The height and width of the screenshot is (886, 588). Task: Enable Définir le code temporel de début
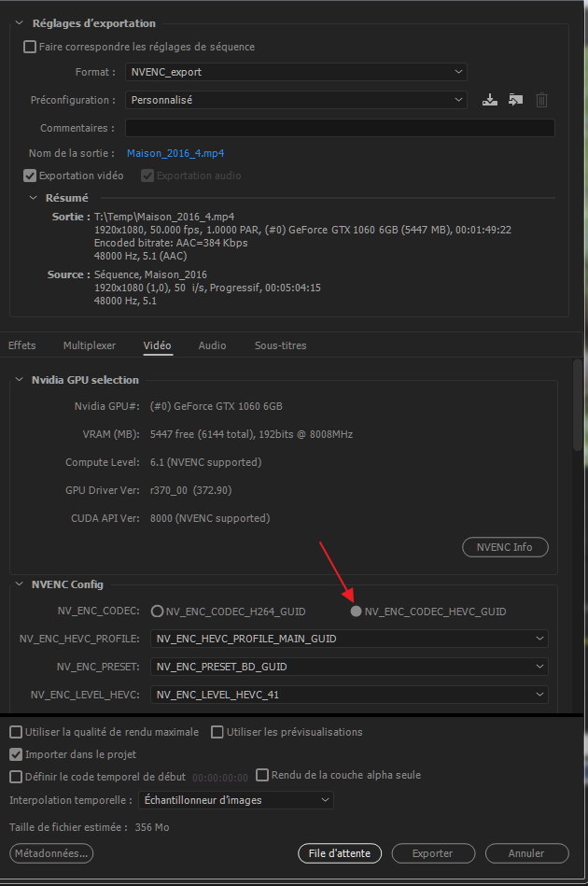pyautogui.click(x=16, y=777)
